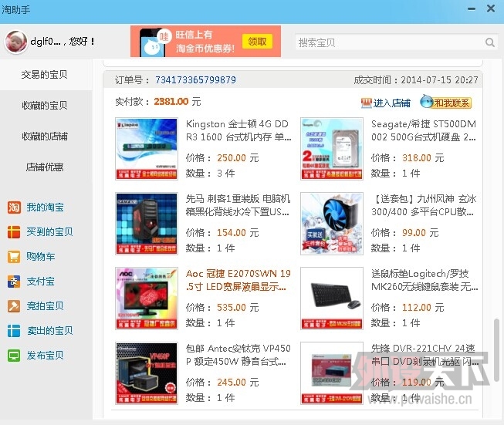Click the 数量 3 件 quantity
Screen dimensions: 504x425
coord(210,174)
